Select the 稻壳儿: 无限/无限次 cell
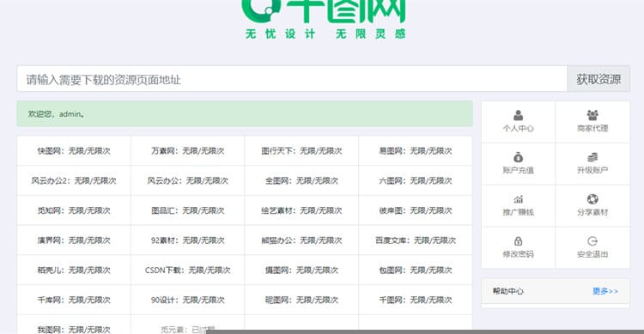Screen dimensions: 644x334 (x=74, y=270)
